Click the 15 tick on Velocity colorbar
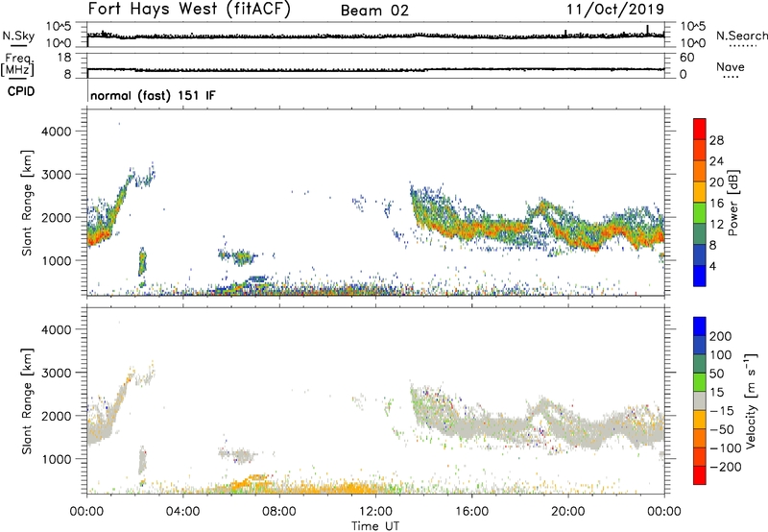This screenshot has width=768, height=532. 717,392
